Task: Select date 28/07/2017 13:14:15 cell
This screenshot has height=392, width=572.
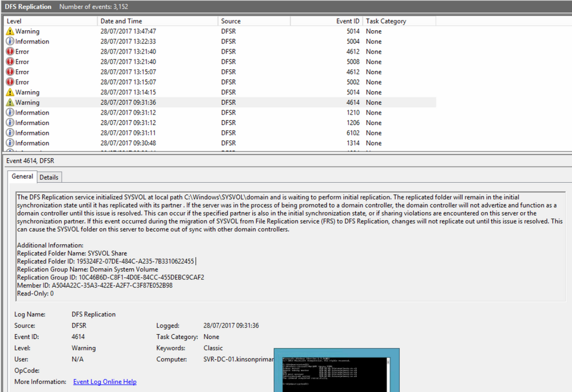Action: point(128,93)
